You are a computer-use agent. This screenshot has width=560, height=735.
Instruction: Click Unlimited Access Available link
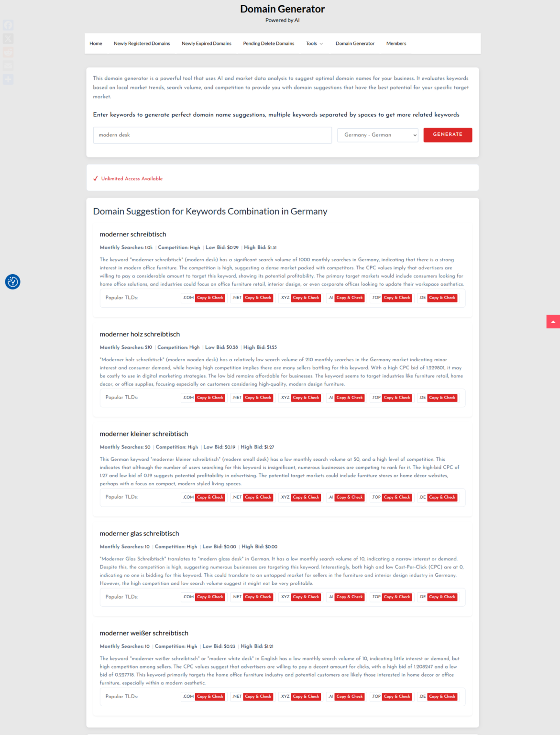click(132, 178)
